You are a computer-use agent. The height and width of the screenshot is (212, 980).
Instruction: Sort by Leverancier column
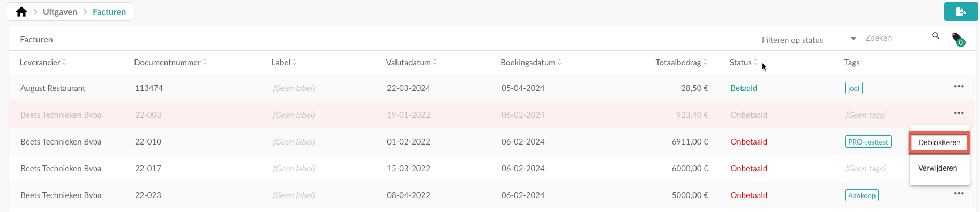(43, 63)
